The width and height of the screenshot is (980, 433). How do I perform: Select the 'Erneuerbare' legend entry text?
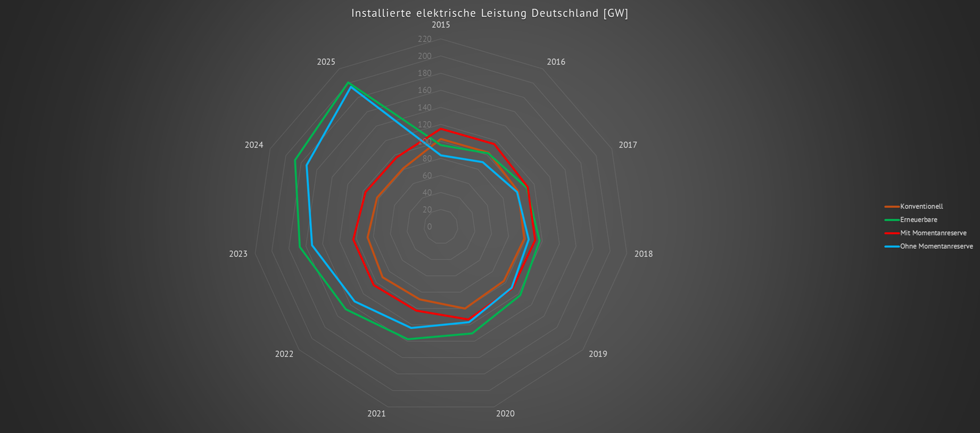click(918, 220)
